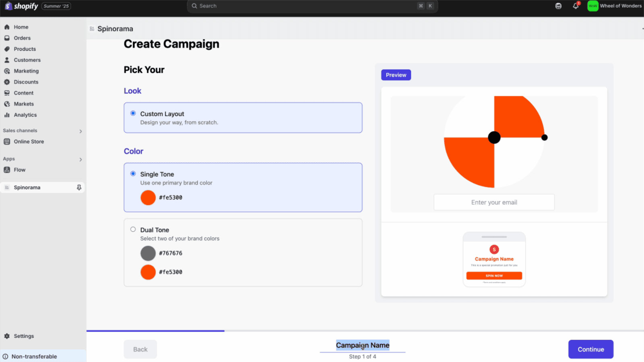
Task: Click the Continue button
Action: [590, 349]
